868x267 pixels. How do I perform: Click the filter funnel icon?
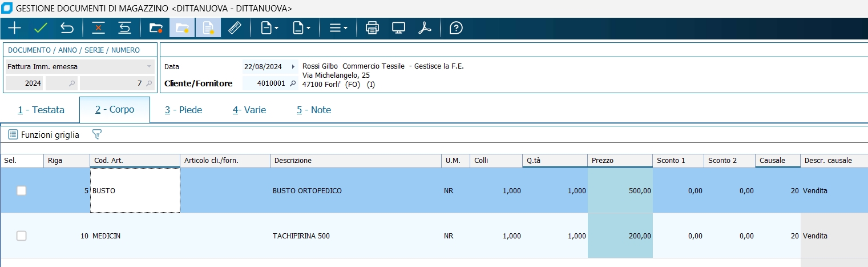point(97,135)
